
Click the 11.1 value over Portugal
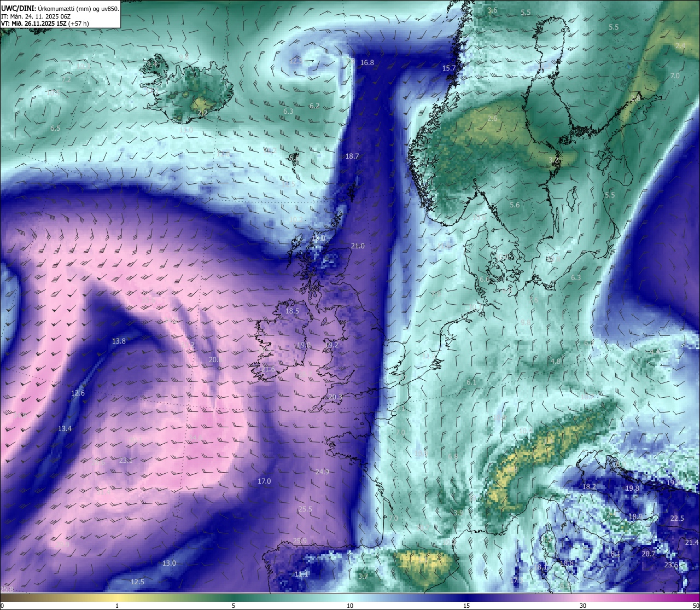click(x=301, y=574)
